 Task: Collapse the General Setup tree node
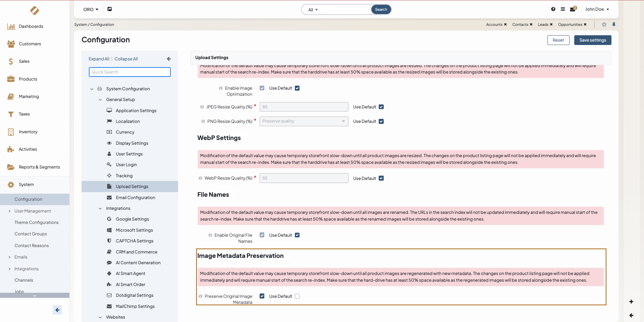pos(100,100)
